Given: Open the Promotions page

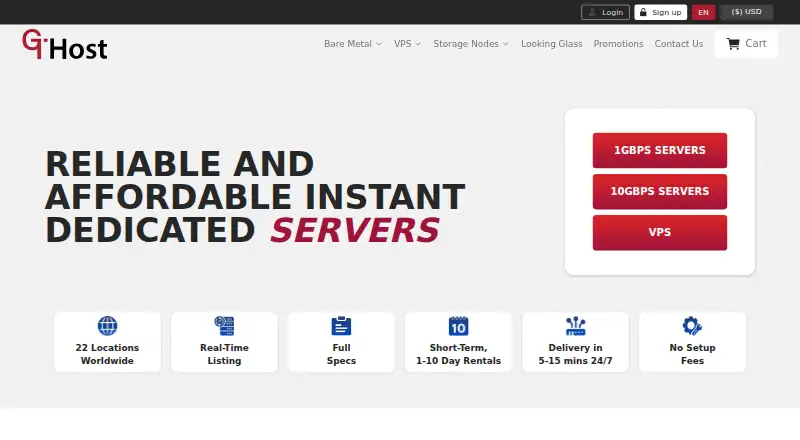Looking at the screenshot, I should [618, 44].
